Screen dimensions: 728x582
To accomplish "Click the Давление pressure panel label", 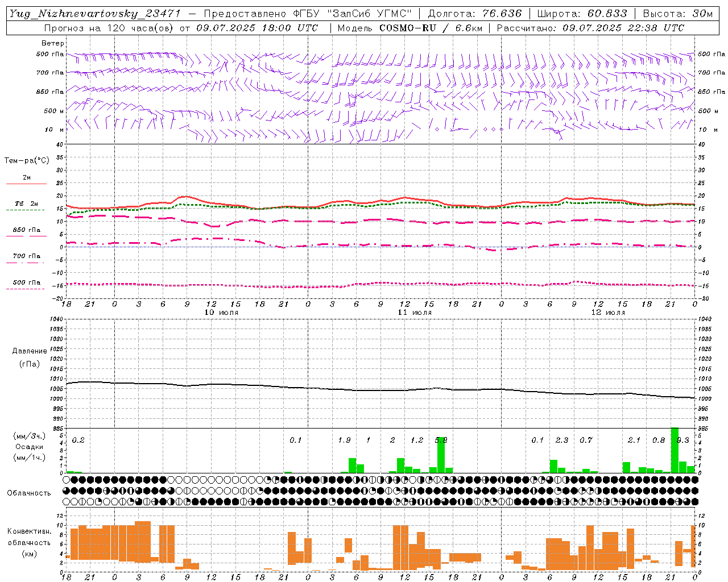I will [x=30, y=351].
